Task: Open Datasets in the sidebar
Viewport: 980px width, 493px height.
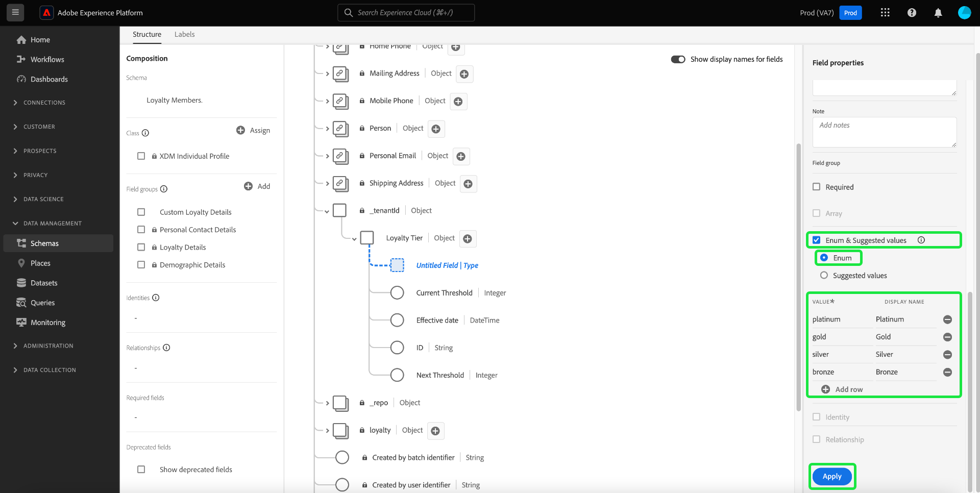Action: point(44,283)
